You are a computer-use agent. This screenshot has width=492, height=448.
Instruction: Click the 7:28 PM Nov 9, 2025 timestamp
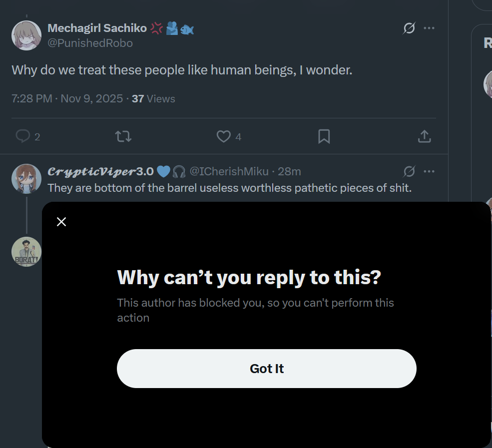coord(67,98)
